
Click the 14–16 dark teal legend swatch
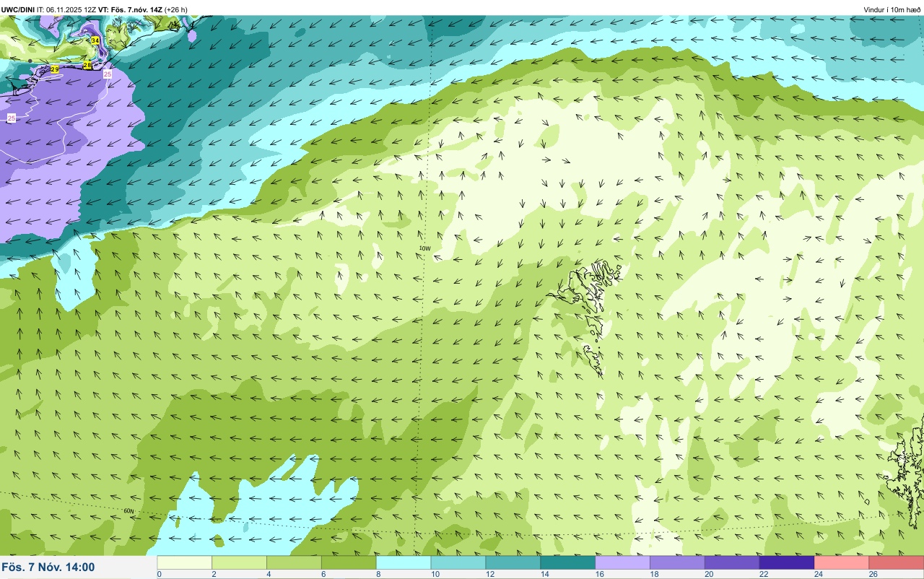point(568,562)
